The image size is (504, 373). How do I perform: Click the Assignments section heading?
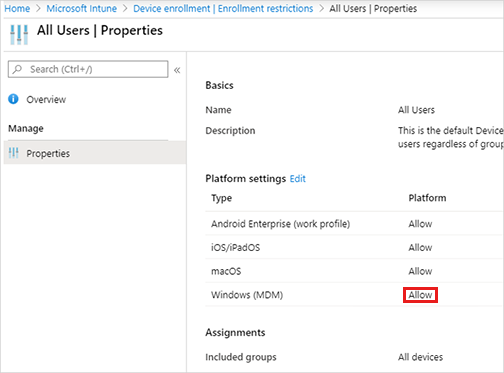point(235,332)
